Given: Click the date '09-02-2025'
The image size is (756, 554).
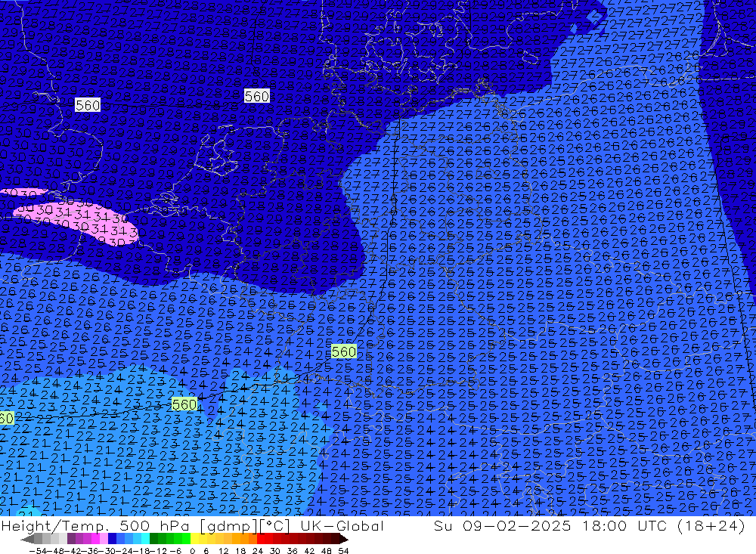Looking at the screenshot, I should pyautogui.click(x=517, y=525).
